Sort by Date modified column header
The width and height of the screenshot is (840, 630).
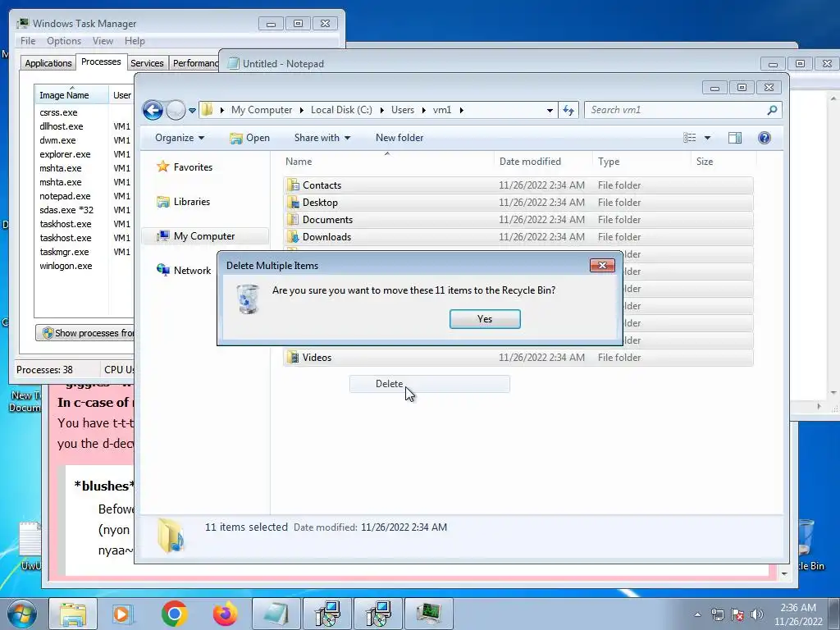543,162
